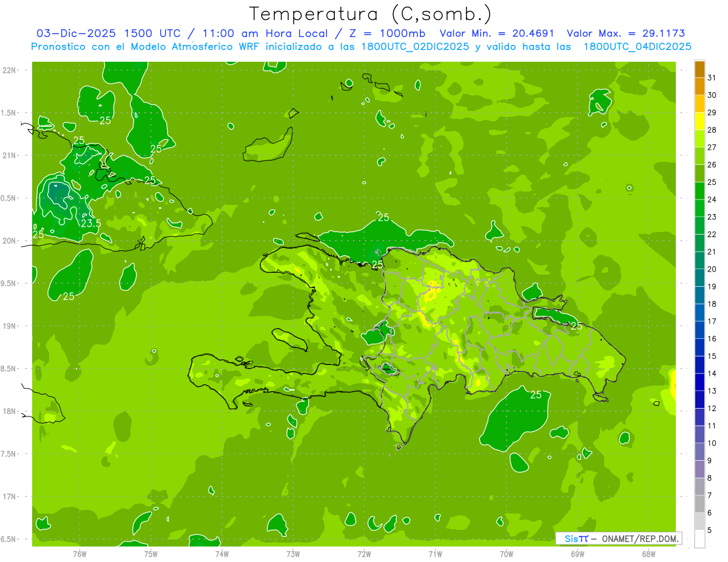Click the "5" label on the color scale
This screenshot has width=728, height=562.
[710, 530]
